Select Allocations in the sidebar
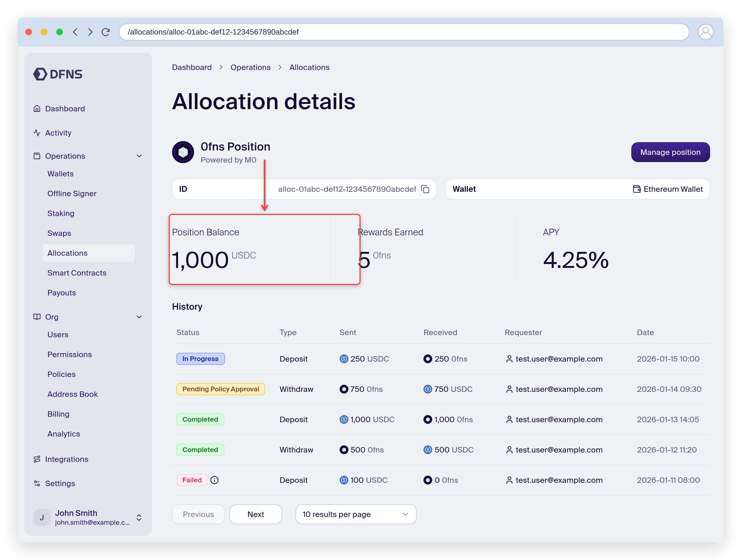Image resolution: width=741 pixels, height=560 pixels. [89, 253]
